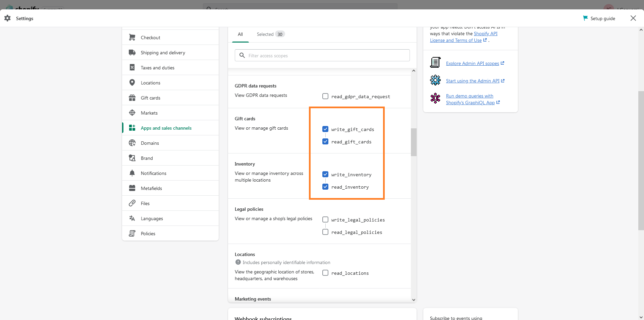Screen dimensions: 644x320
Task: Click the Gift cards present icon
Action: point(132,98)
